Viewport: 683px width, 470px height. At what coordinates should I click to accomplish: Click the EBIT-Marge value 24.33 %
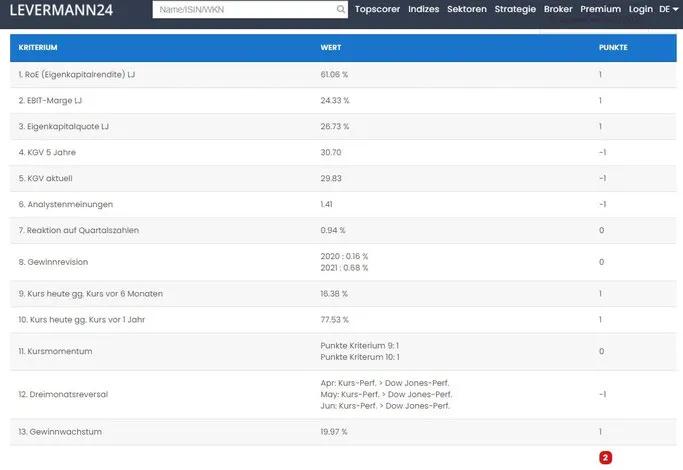click(335, 101)
